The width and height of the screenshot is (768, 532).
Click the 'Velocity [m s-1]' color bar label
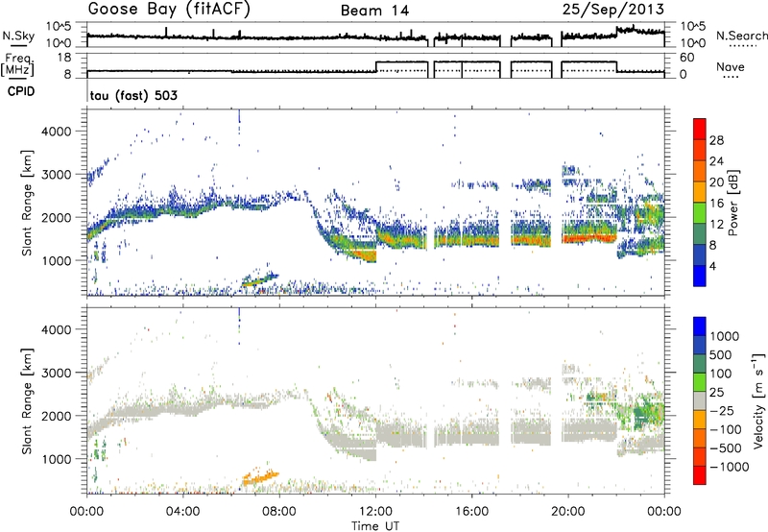[x=758, y=400]
